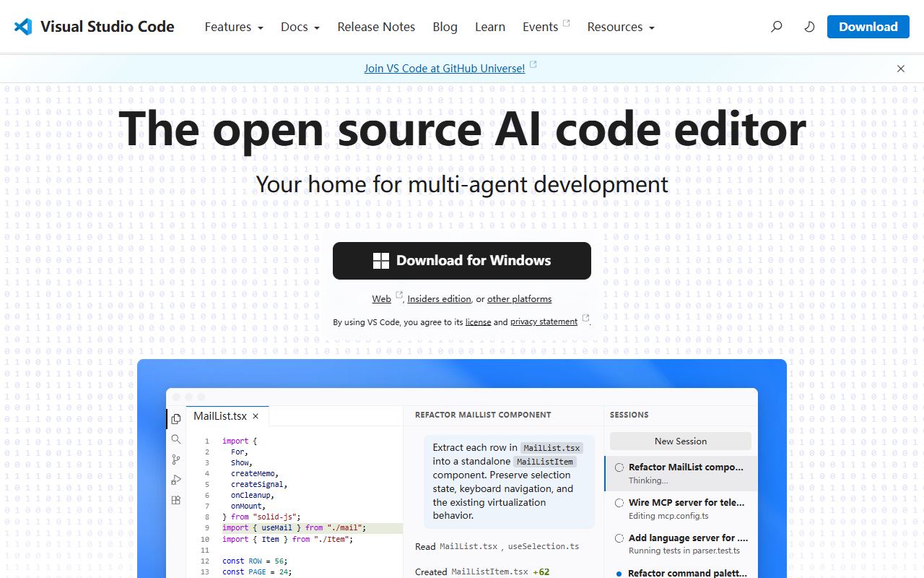Go to Release Notes in the navigation
Screen dimensions: 924x578
pos(376,27)
